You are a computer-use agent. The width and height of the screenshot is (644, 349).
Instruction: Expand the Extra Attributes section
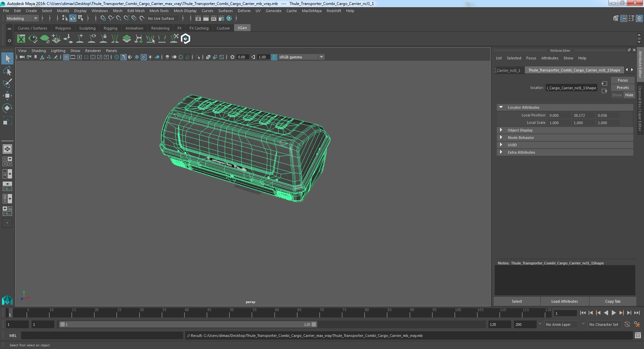[501, 152]
